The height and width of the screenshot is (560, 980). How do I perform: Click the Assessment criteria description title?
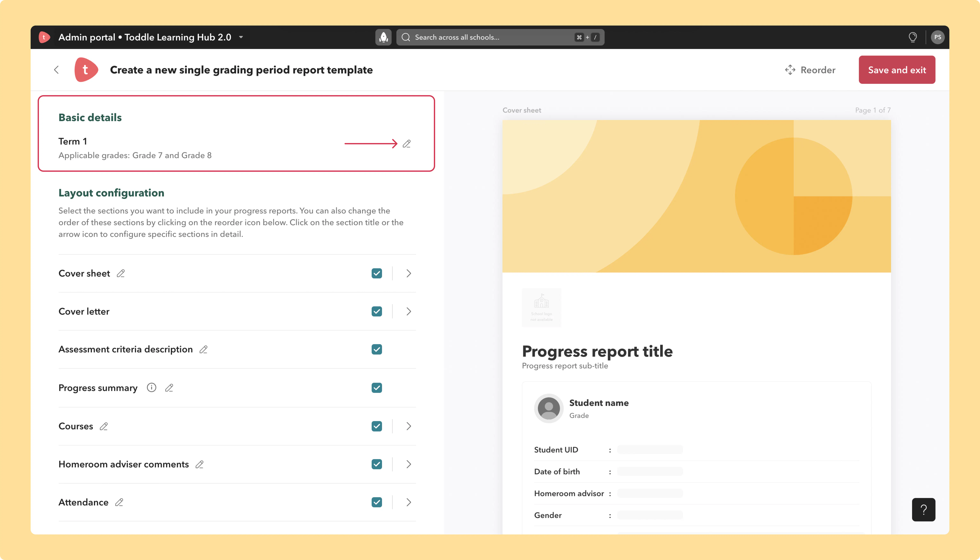(x=126, y=349)
